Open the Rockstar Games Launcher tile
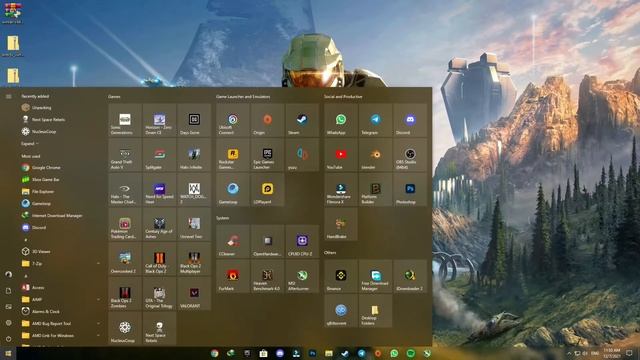 pos(233,155)
